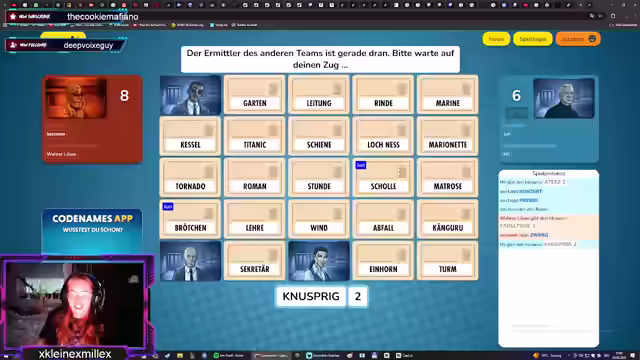Click the tap icon on TITANIC card
Viewport: 640px width, 360px height.
click(x=273, y=130)
